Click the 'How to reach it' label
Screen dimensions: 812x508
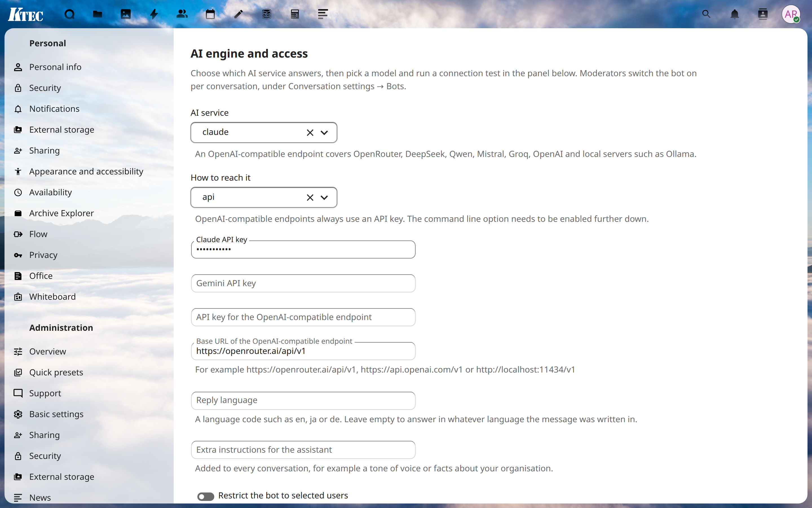click(x=220, y=178)
